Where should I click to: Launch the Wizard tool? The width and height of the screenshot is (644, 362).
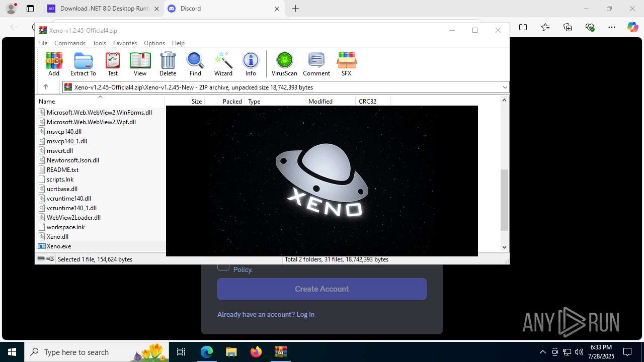pos(223,64)
